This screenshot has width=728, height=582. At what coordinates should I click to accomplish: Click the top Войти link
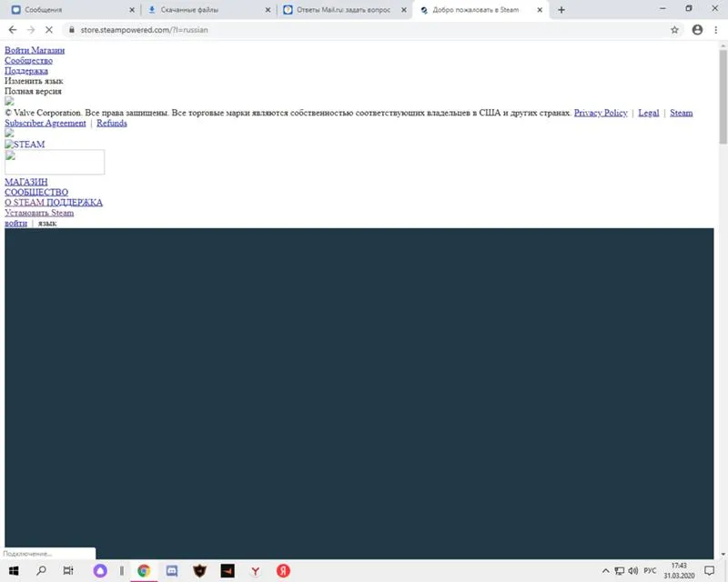point(16,50)
